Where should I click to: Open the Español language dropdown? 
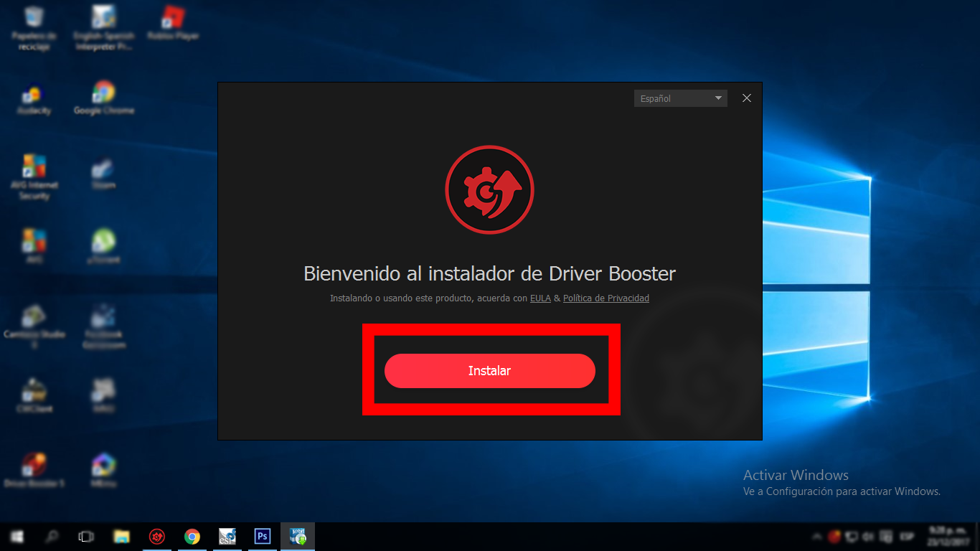click(x=680, y=98)
